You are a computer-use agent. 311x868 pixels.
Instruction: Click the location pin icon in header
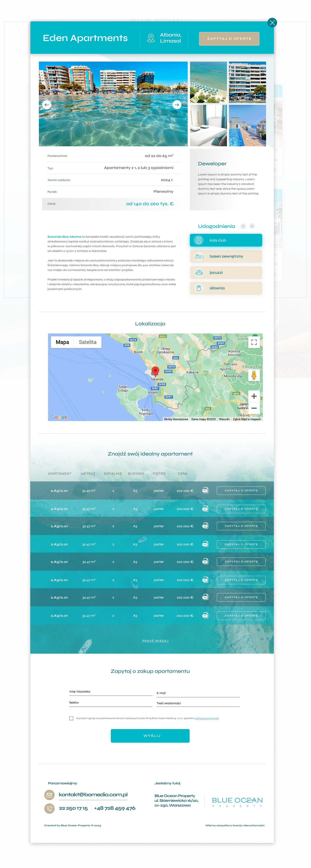151,38
